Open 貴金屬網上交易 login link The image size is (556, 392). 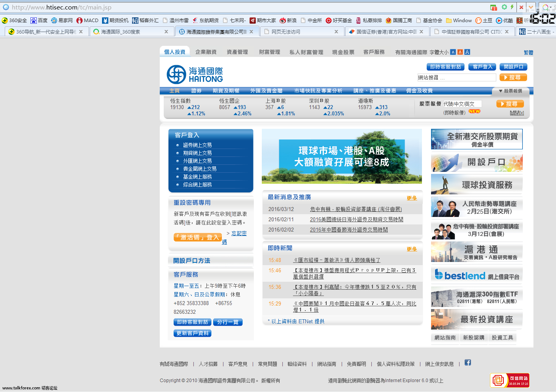pyautogui.click(x=200, y=169)
